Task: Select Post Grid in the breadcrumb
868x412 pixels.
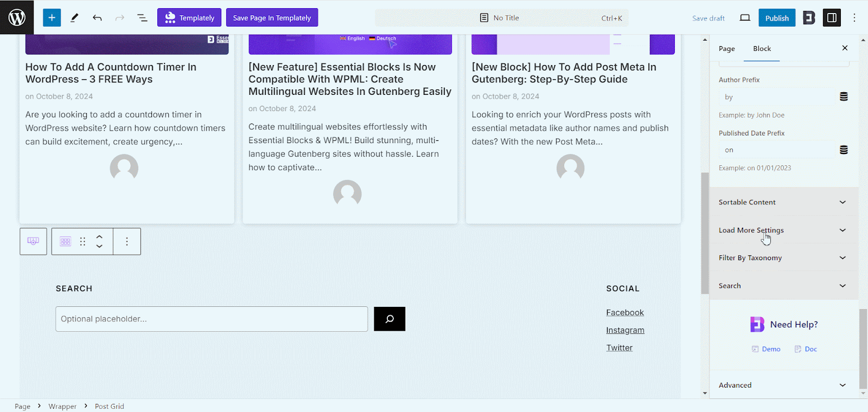Action: [x=110, y=406]
